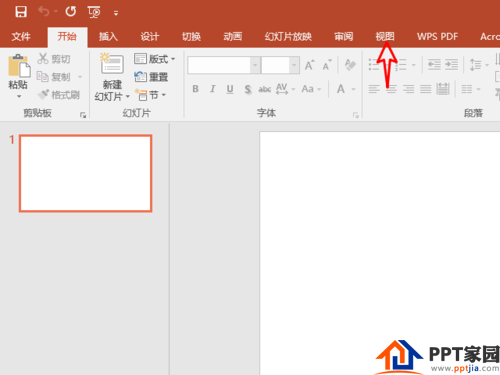Align text right in paragraph group
Image resolution: width=500 pixels, height=375 pixels.
(x=408, y=89)
